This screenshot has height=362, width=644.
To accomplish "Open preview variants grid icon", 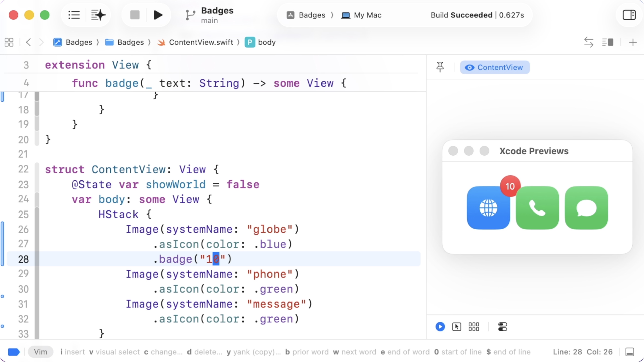I will point(474,326).
